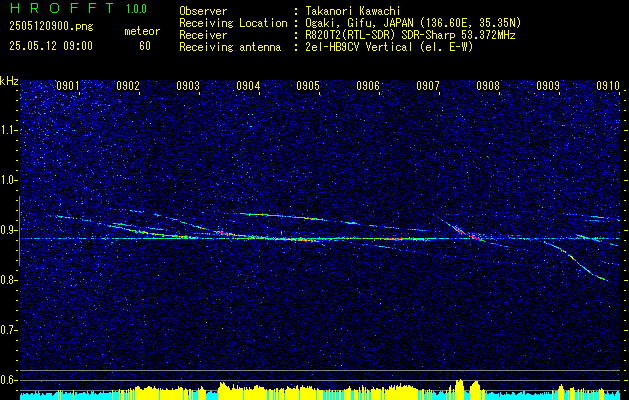Click the 0910 time marker
629x400 pixels.
pos(608,85)
